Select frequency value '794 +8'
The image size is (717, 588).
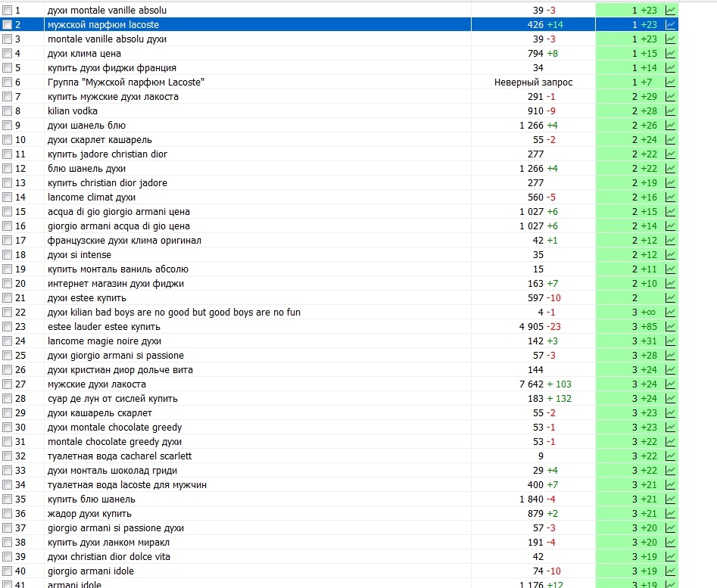click(542, 54)
